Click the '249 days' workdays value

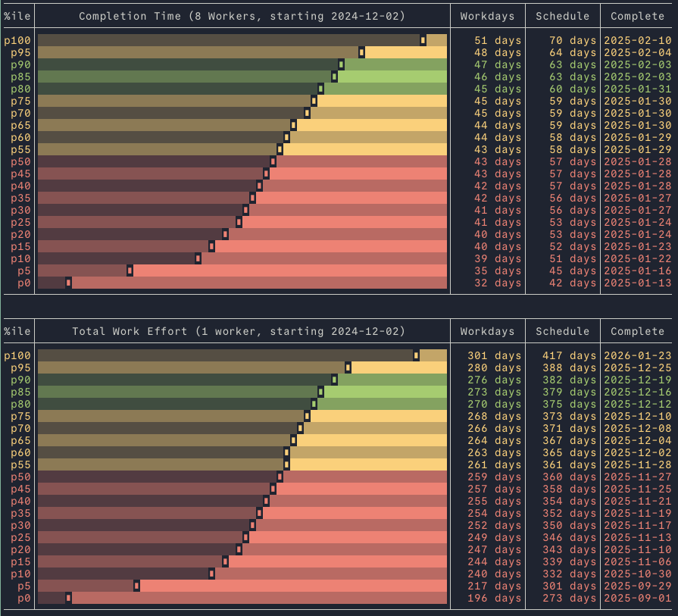[x=494, y=538]
